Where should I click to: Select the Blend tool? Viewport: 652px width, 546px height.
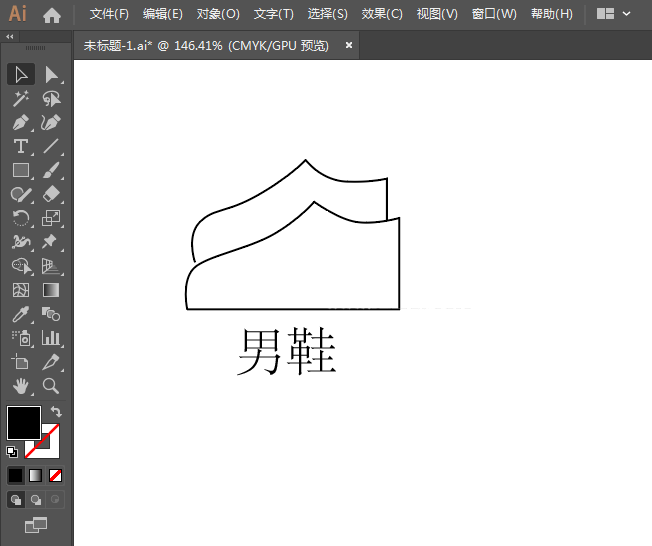coord(51,314)
